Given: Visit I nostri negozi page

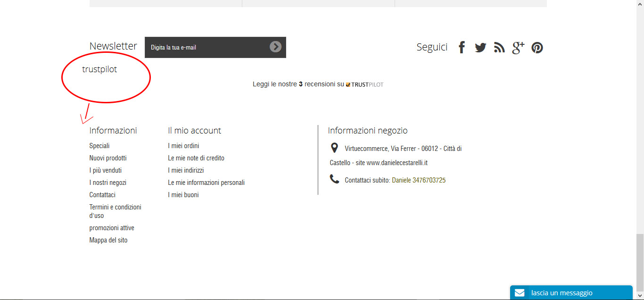Looking at the screenshot, I should point(108,183).
